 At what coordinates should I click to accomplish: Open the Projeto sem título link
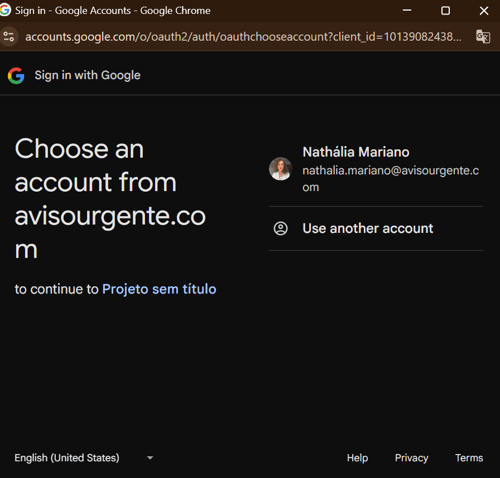(159, 289)
